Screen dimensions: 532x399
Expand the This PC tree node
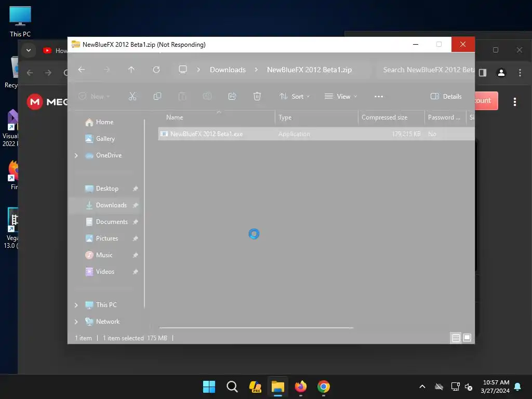pyautogui.click(x=76, y=305)
